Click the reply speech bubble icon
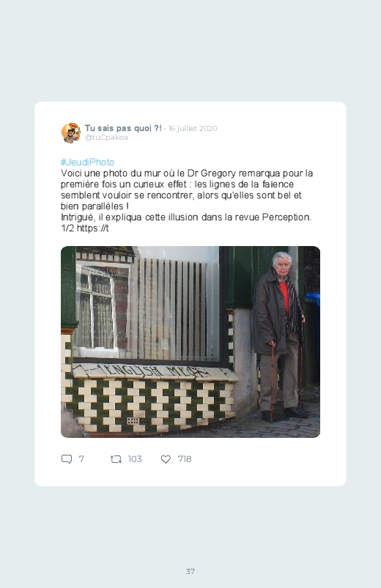The image size is (381, 588). point(67,459)
